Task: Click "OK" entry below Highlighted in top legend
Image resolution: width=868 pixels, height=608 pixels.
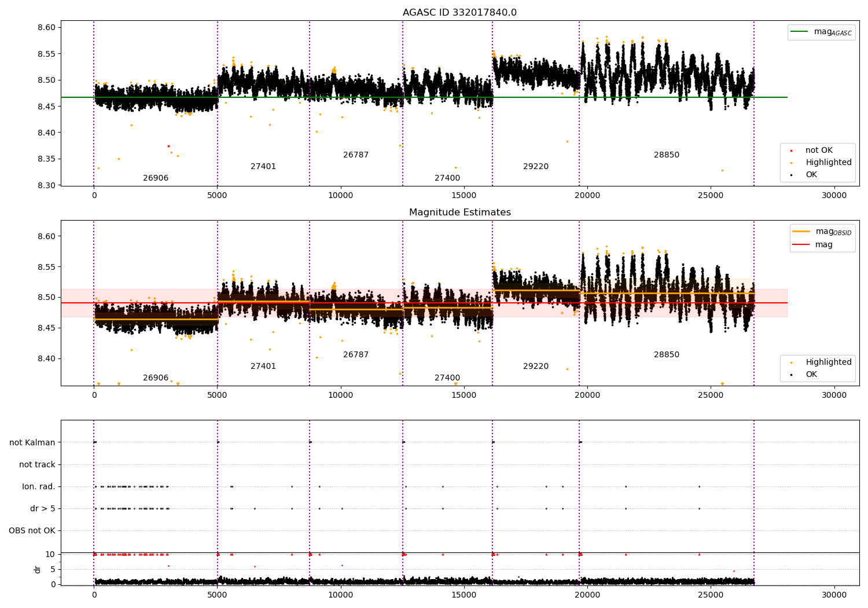Action: [811, 175]
